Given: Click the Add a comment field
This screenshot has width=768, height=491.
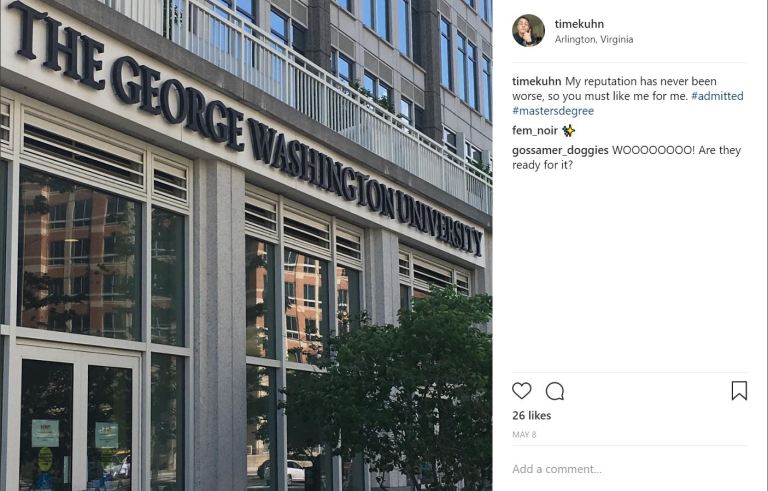Looking at the screenshot, I should tap(629, 469).
